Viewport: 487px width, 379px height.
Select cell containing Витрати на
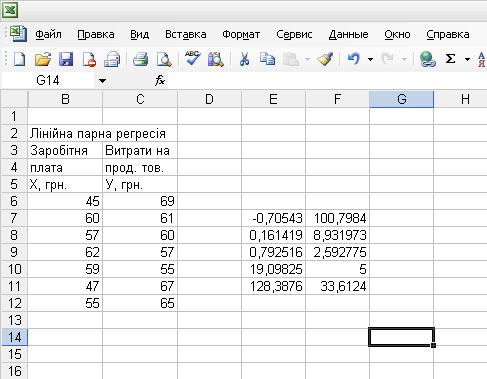[140, 150]
